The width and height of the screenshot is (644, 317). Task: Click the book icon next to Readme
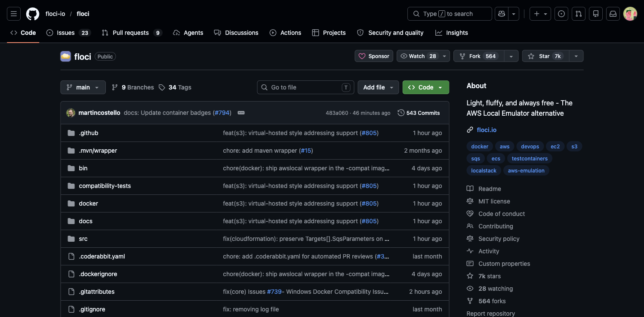coord(470,189)
